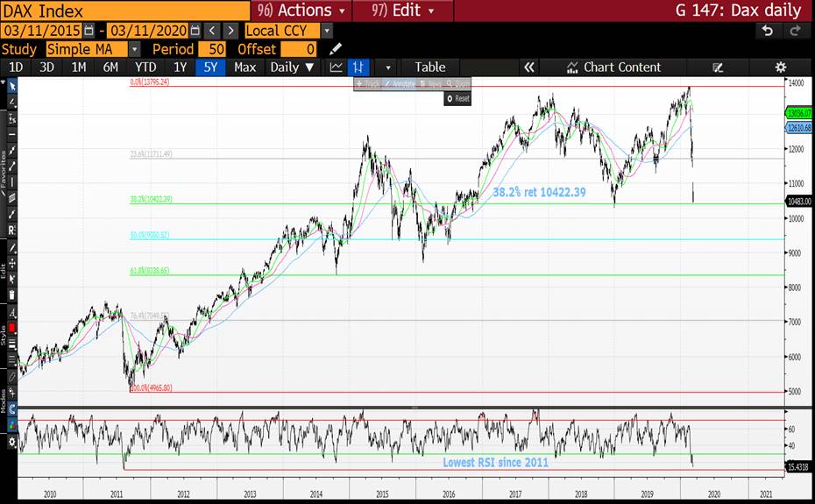Open the 96) Actions menu
This screenshot has width=815, height=504.
point(301,11)
